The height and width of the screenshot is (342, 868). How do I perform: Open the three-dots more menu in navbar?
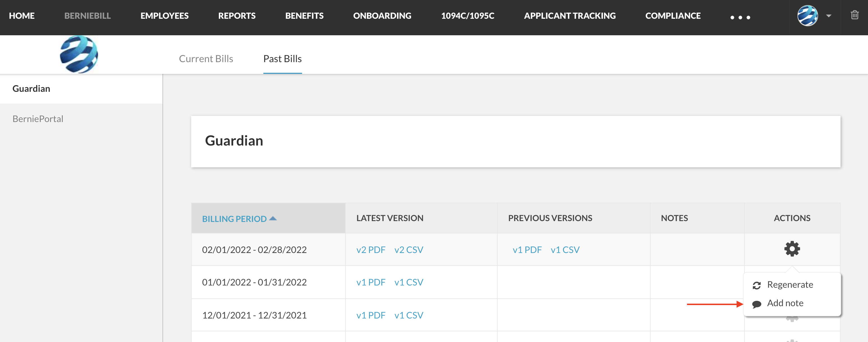[x=740, y=17]
